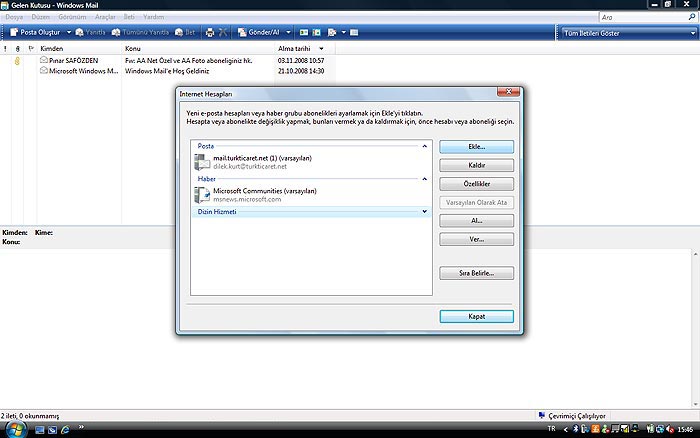This screenshot has width=700, height=438.
Task: Click the Ver... export button
Action: [x=476, y=239]
